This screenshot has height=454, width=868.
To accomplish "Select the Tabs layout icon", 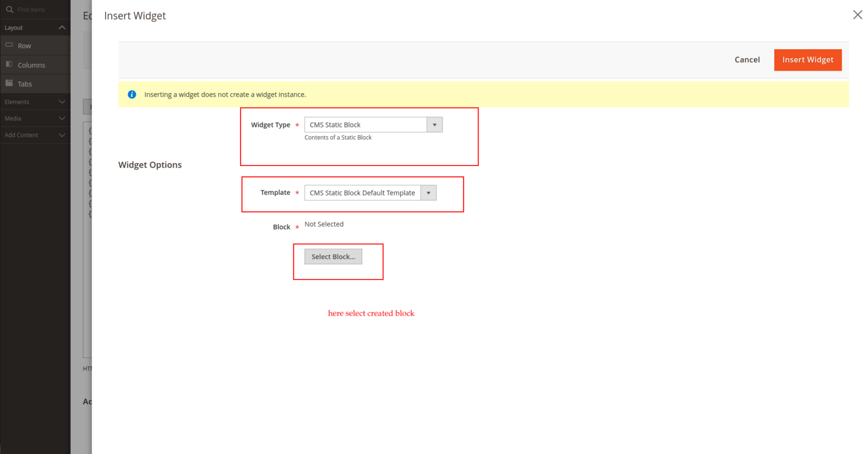I will [x=9, y=83].
